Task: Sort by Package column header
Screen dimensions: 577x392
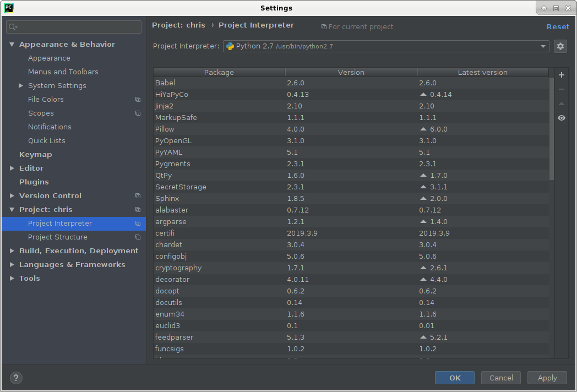Action: (x=219, y=72)
